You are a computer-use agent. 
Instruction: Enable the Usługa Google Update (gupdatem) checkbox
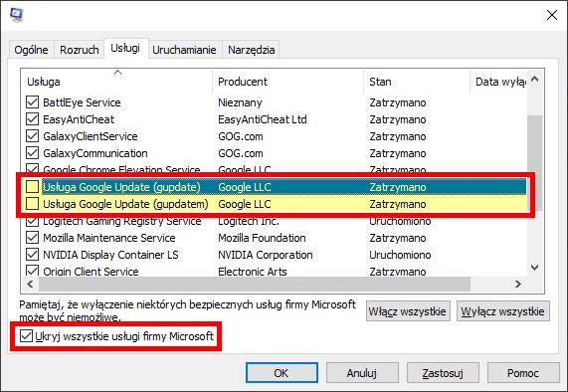32,204
